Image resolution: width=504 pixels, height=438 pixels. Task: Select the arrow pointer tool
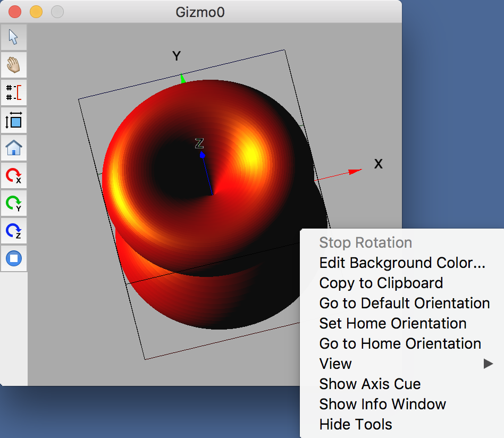[14, 37]
